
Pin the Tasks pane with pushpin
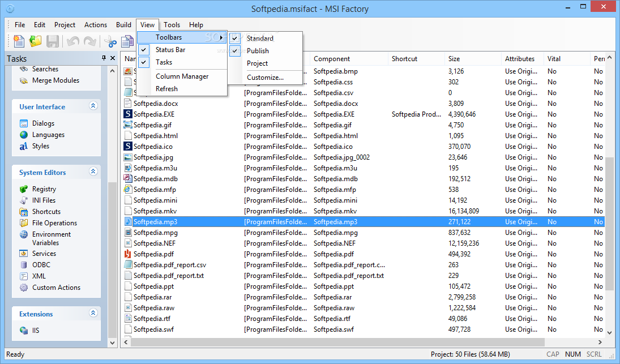(104, 58)
